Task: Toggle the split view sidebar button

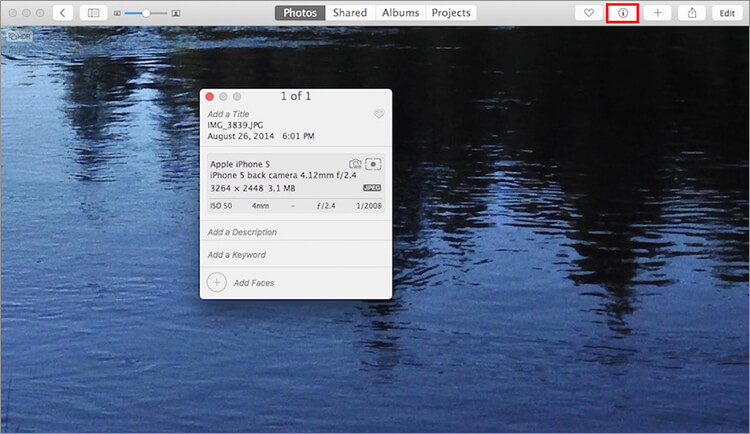Action: (93, 13)
